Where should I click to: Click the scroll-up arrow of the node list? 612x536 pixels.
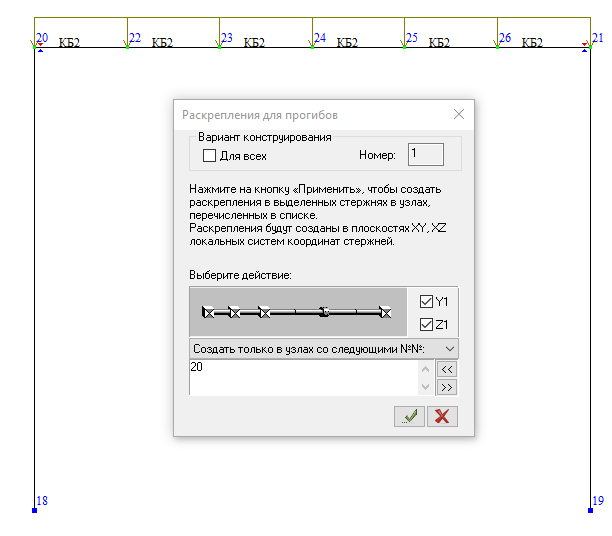pyautogui.click(x=425, y=369)
